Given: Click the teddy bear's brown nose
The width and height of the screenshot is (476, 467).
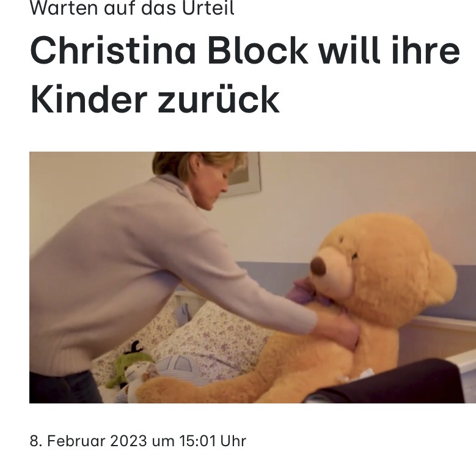Looking at the screenshot, I should 318,267.
